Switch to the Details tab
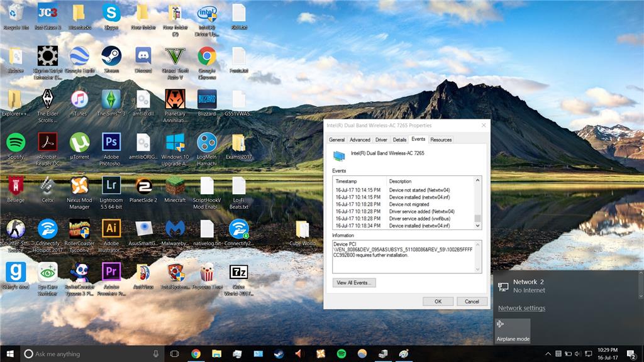 (399, 140)
